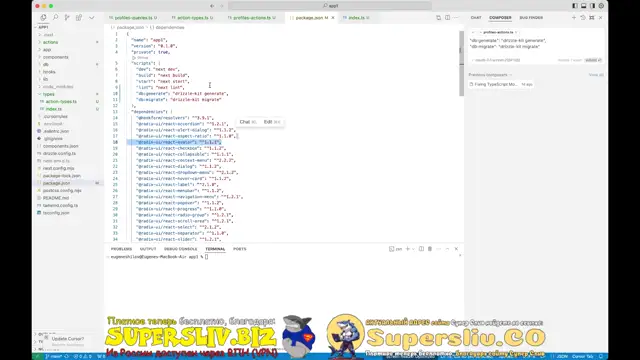This screenshot has height=360, width=640.
Task: Expand the actions folder
Action: [50, 42]
